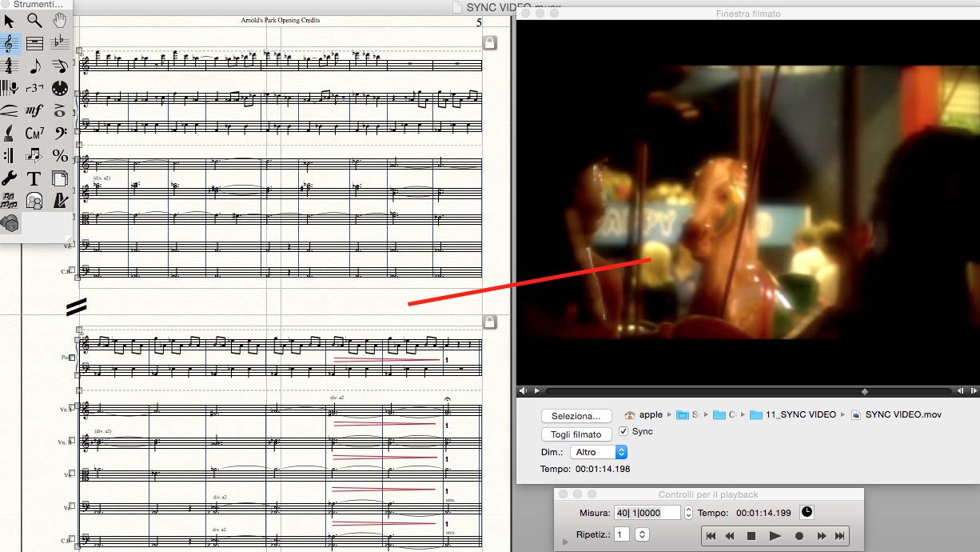The height and width of the screenshot is (552, 980).
Task: Choose the Time Signature tool
Action: 10,66
